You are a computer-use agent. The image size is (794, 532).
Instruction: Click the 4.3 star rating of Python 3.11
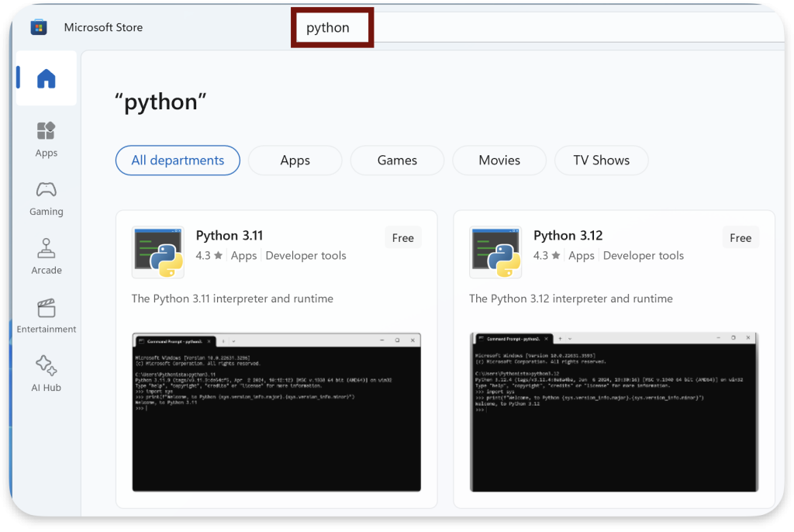pyautogui.click(x=209, y=255)
